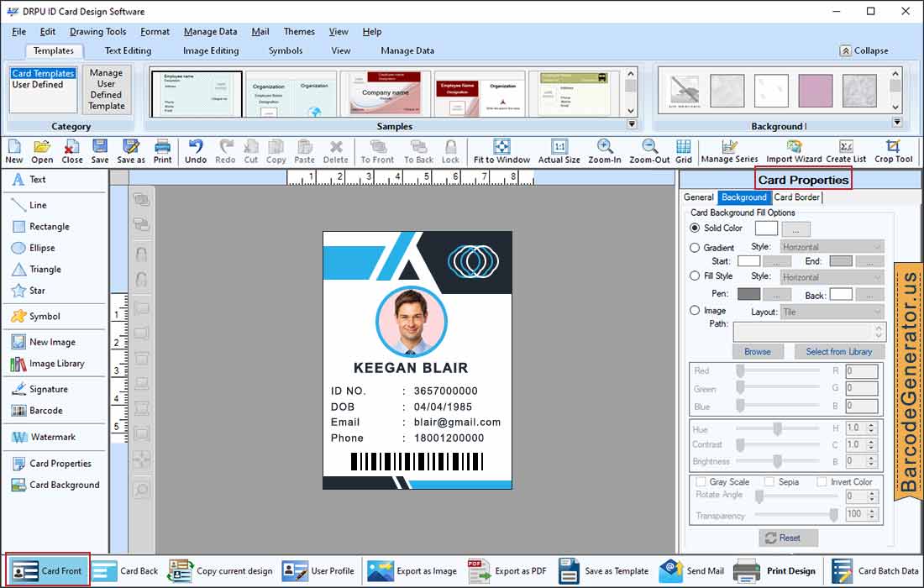The width and height of the screenshot is (924, 588).
Task: Select Gradient fill radio option
Action: [695, 248]
